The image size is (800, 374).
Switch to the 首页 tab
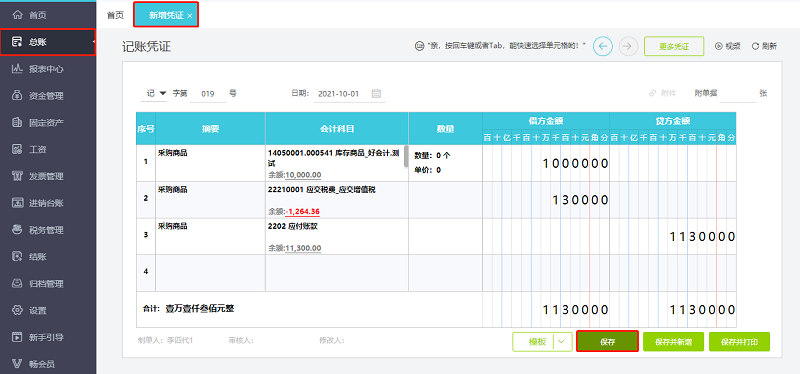point(115,15)
